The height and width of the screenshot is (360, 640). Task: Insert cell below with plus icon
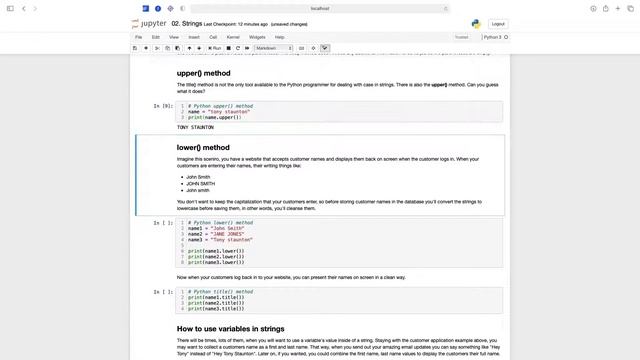146,48
